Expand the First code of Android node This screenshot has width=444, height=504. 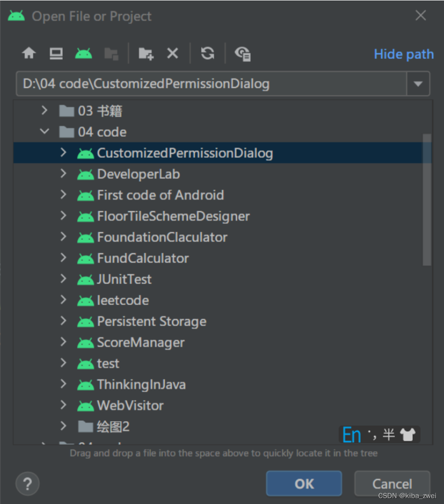click(63, 195)
